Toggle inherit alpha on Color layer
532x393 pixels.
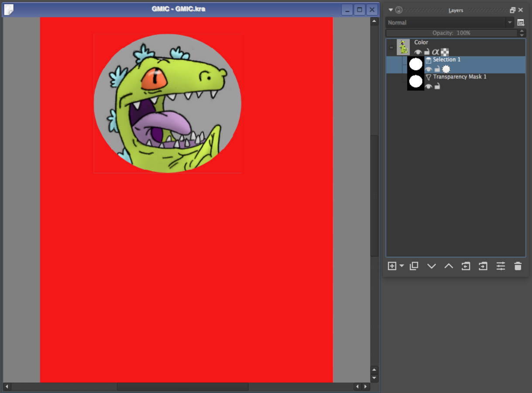(436, 52)
